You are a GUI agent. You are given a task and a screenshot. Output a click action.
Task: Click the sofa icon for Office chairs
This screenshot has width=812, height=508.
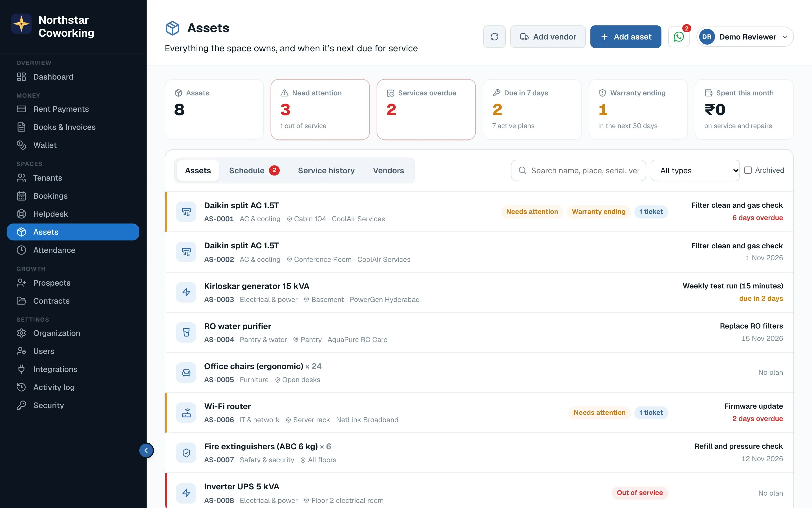pyautogui.click(x=186, y=372)
